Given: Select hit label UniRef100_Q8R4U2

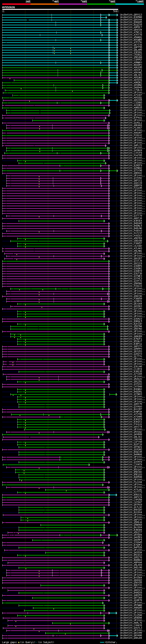Looking at the screenshot, I should pyautogui.click(x=131, y=173).
